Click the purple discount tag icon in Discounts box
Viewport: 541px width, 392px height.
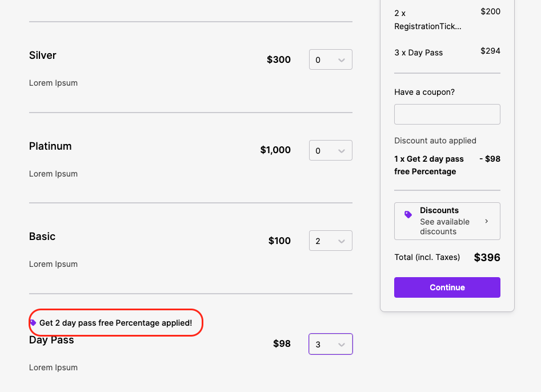click(408, 215)
